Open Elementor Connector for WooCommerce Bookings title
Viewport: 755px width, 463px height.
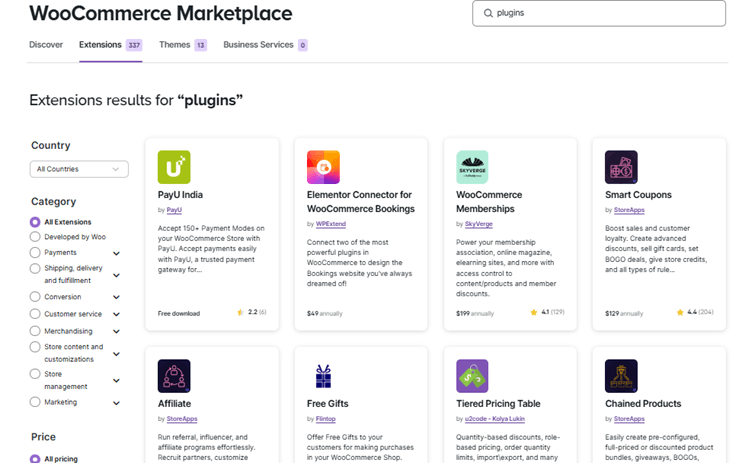click(361, 202)
